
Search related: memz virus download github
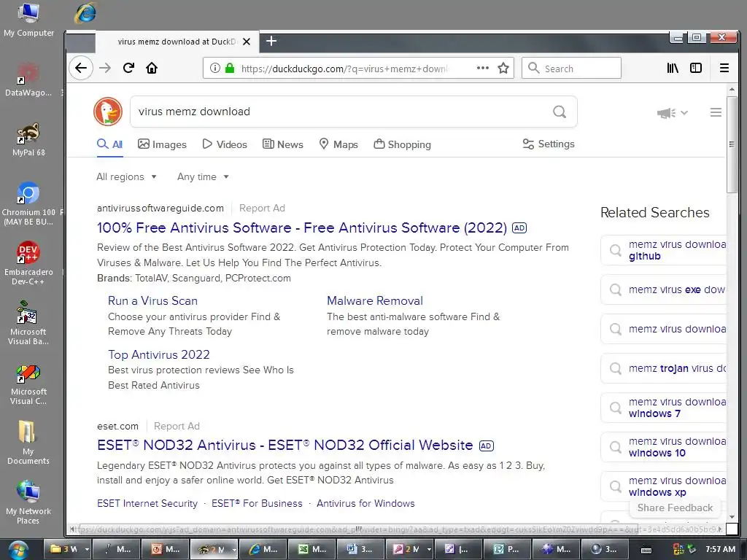[664, 250]
